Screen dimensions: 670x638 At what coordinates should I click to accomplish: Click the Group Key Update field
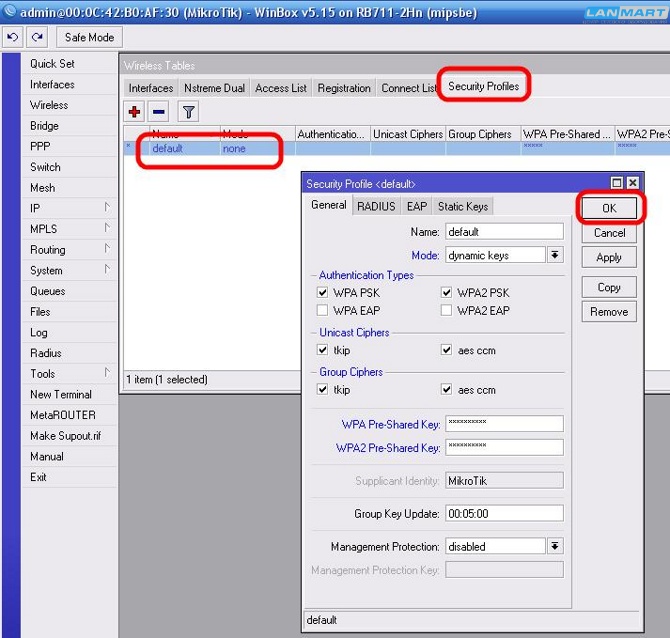504,513
